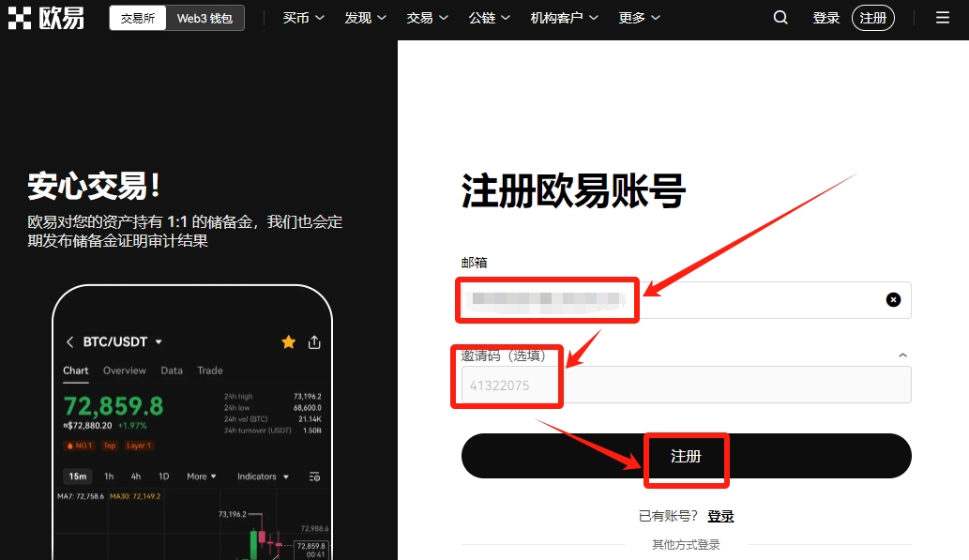This screenshot has width=969, height=560.
Task: Click the 注册欧易账号 heading
Action: point(573,190)
